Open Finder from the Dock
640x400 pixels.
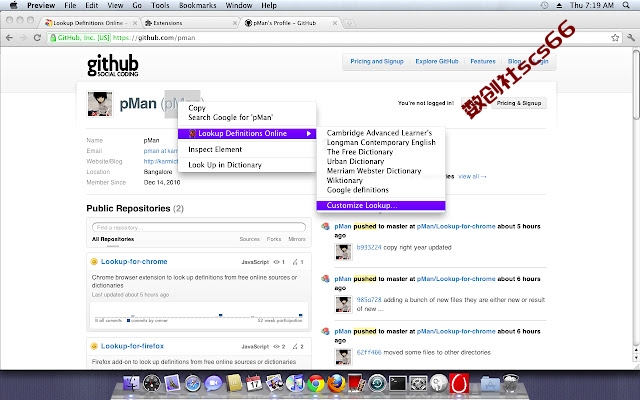[x=131, y=384]
